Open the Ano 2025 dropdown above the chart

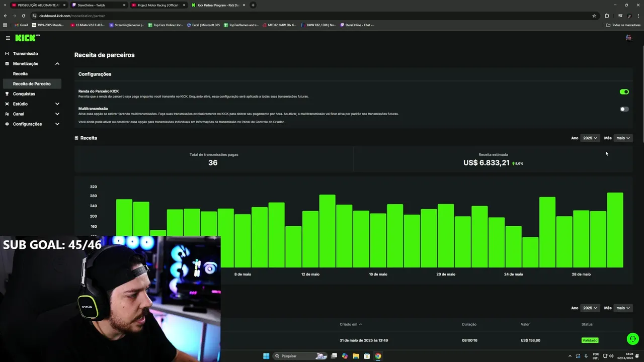click(590, 138)
